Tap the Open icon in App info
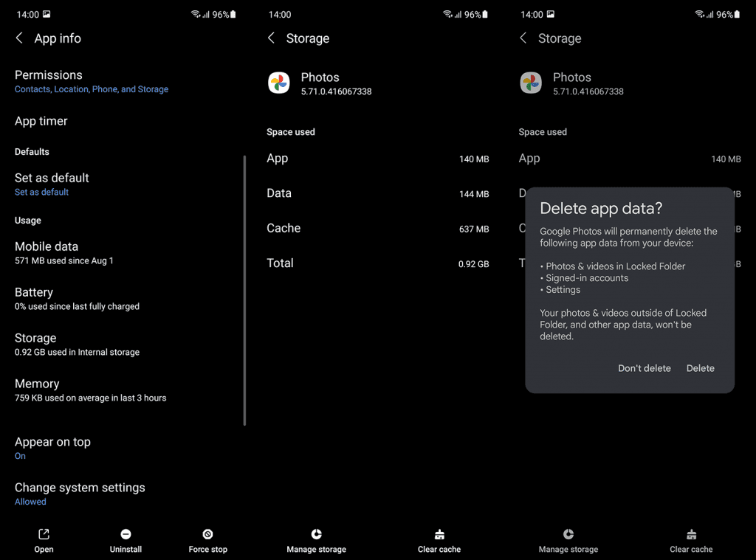 (44, 534)
